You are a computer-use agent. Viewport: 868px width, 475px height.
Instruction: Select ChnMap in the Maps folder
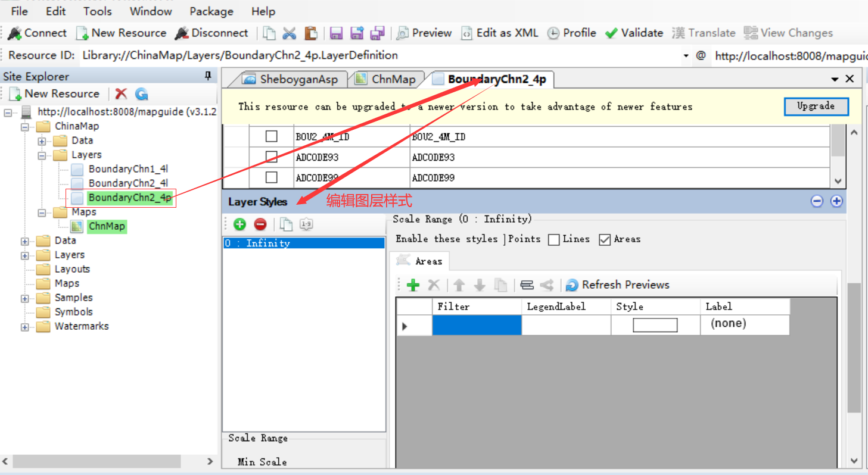(x=107, y=226)
